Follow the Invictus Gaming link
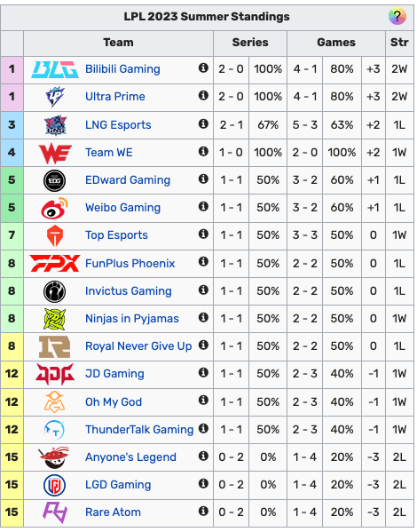The width and height of the screenshot is (417, 532). pos(128,290)
